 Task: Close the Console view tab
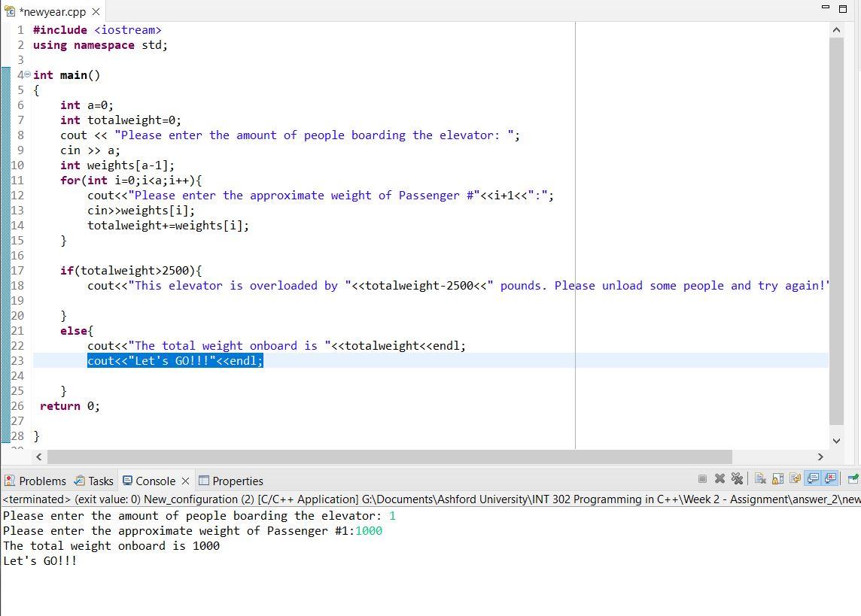pos(186,481)
